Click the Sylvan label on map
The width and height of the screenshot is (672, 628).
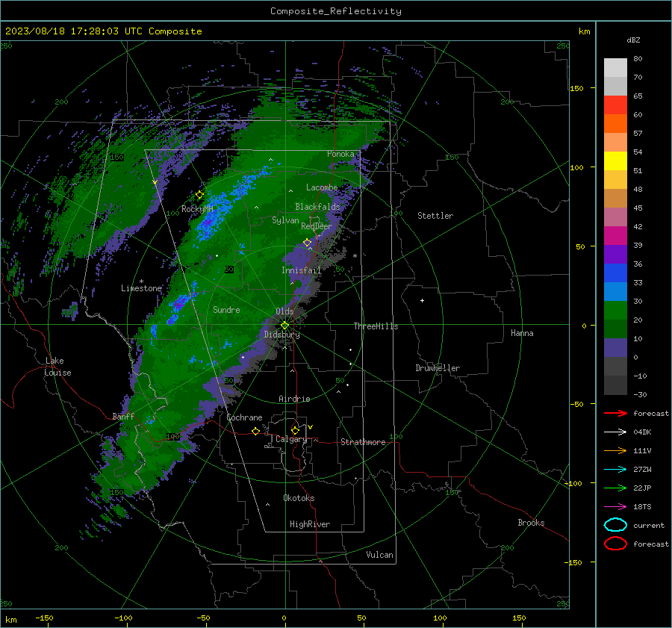click(285, 220)
